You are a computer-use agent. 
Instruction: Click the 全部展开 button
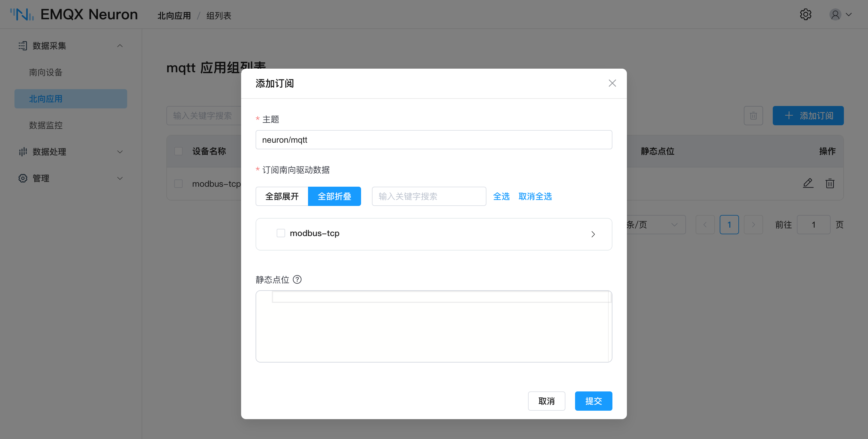point(282,196)
